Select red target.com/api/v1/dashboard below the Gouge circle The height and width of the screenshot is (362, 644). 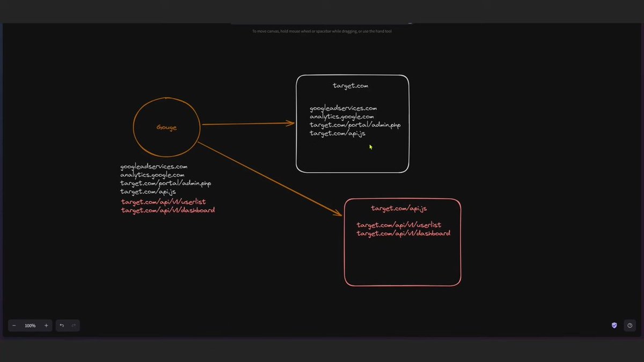tap(168, 210)
